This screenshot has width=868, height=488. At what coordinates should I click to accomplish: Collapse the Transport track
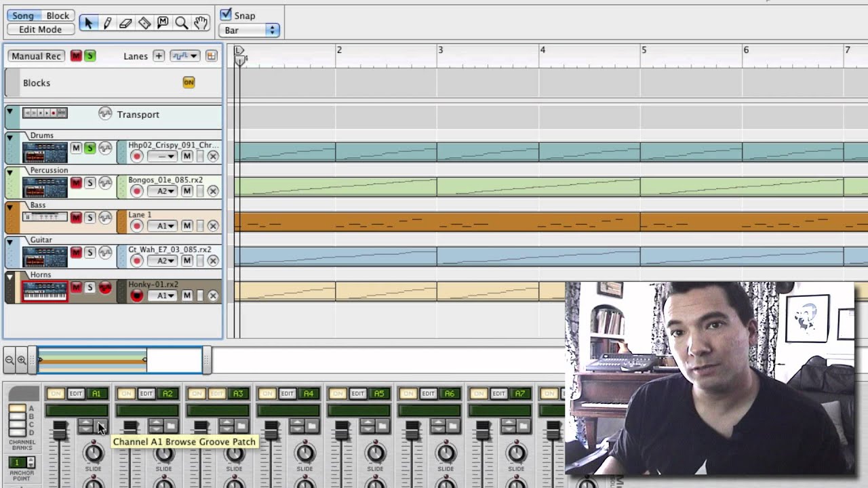pos(9,111)
